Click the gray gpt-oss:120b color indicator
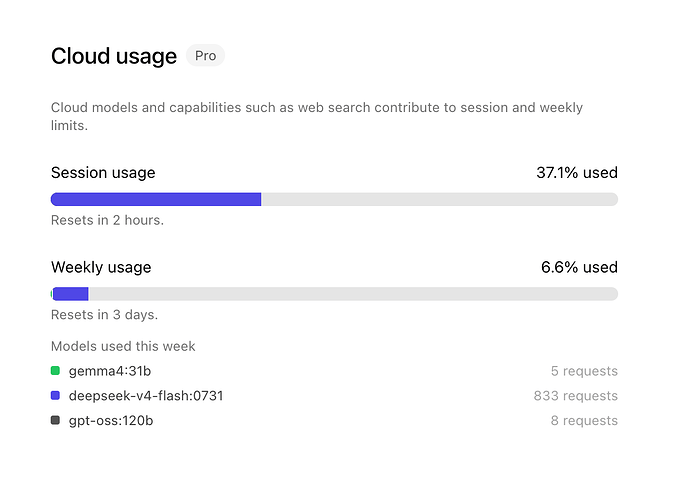This screenshot has height=500, width=679. [55, 420]
